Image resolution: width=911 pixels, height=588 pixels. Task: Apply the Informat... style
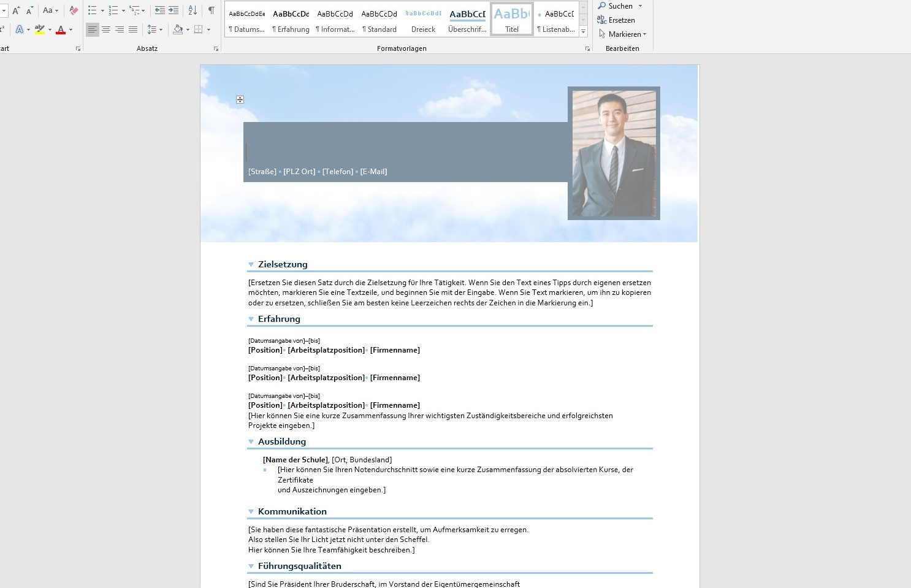tap(335, 20)
